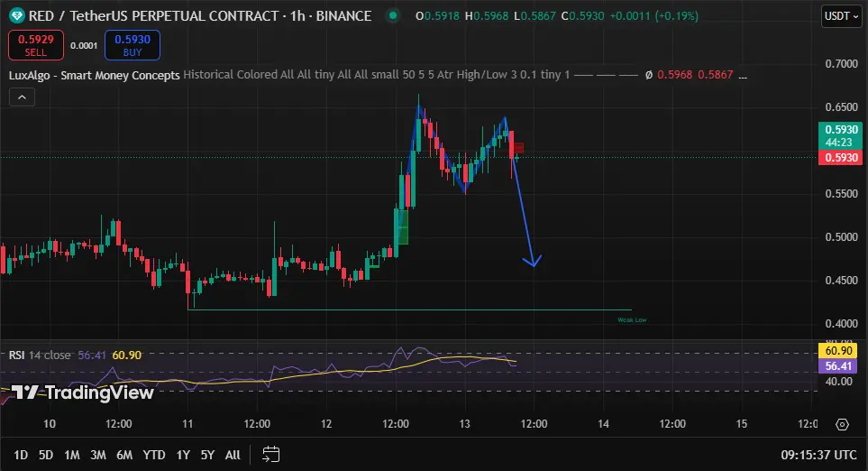This screenshot has width=868, height=471.
Task: Open the indicator legend more options ellipsis
Action: (x=743, y=75)
